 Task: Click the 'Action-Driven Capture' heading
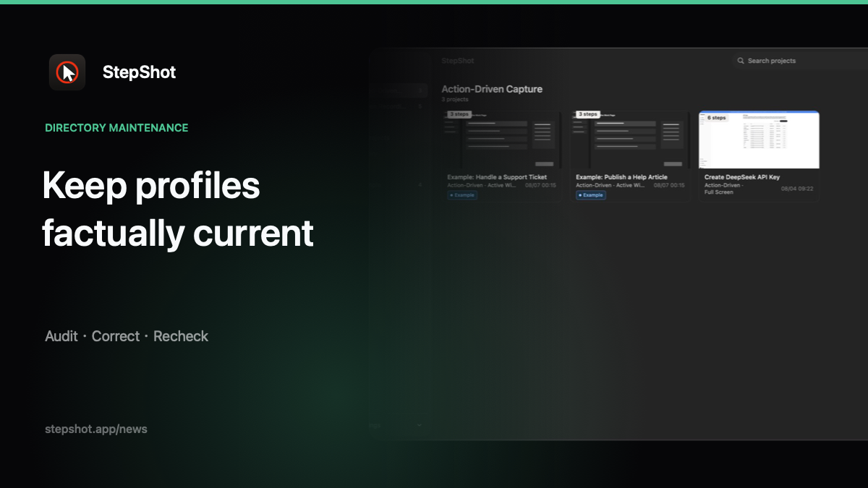pyautogui.click(x=492, y=89)
